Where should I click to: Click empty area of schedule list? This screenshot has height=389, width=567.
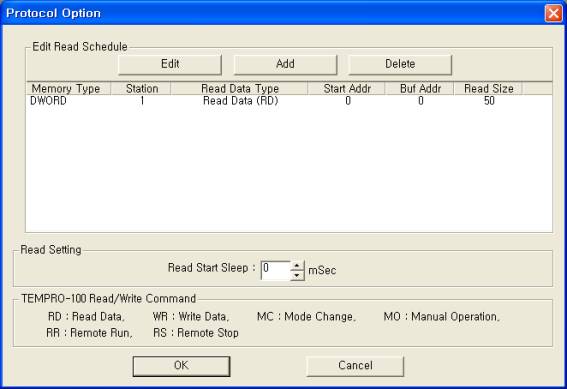point(289,170)
